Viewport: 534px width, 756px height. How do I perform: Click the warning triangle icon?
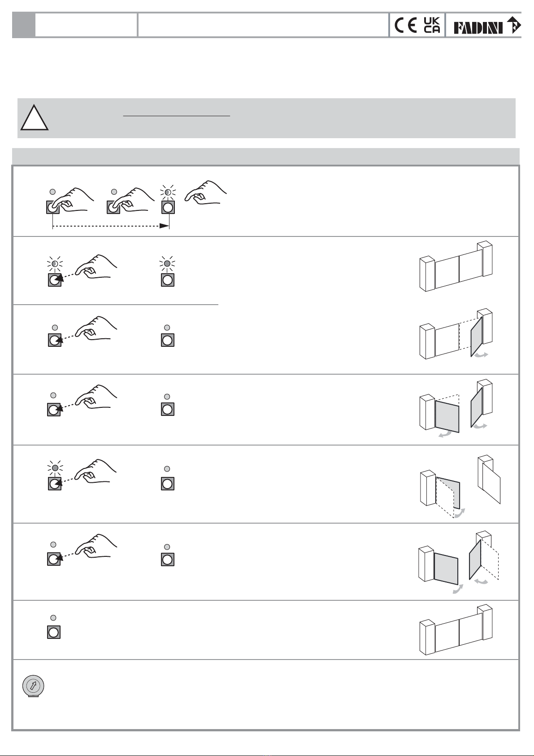pyautogui.click(x=35, y=117)
